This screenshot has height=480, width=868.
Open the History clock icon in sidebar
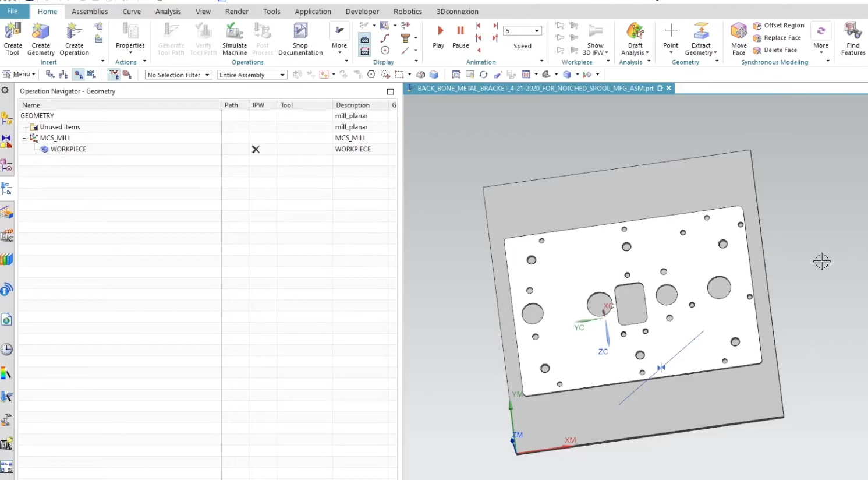tap(6, 350)
